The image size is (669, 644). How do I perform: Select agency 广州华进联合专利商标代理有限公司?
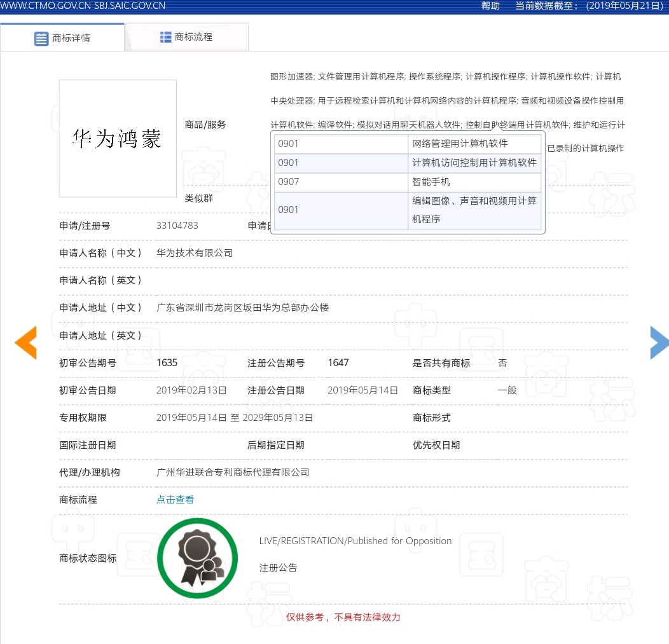click(233, 472)
